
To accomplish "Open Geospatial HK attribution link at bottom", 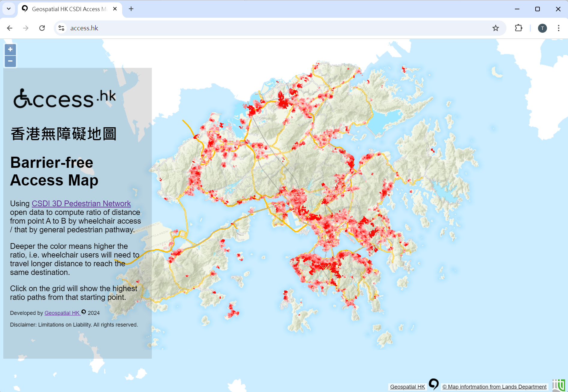I will (x=407, y=387).
